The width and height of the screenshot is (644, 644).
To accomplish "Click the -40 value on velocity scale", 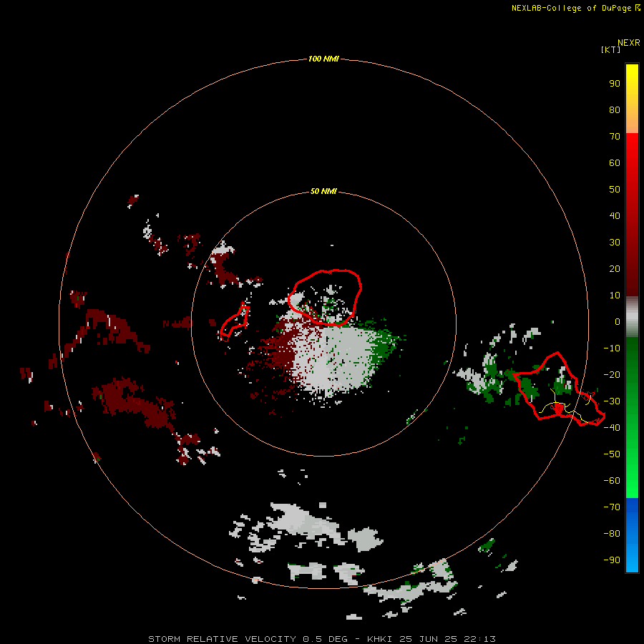I will click(612, 428).
